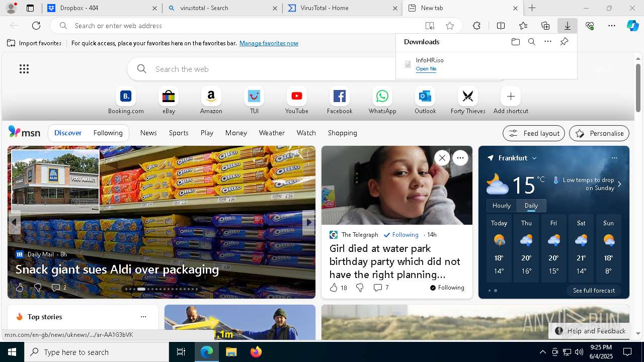Open Telegraph story more options
The width and height of the screenshot is (644, 362).
click(x=460, y=158)
